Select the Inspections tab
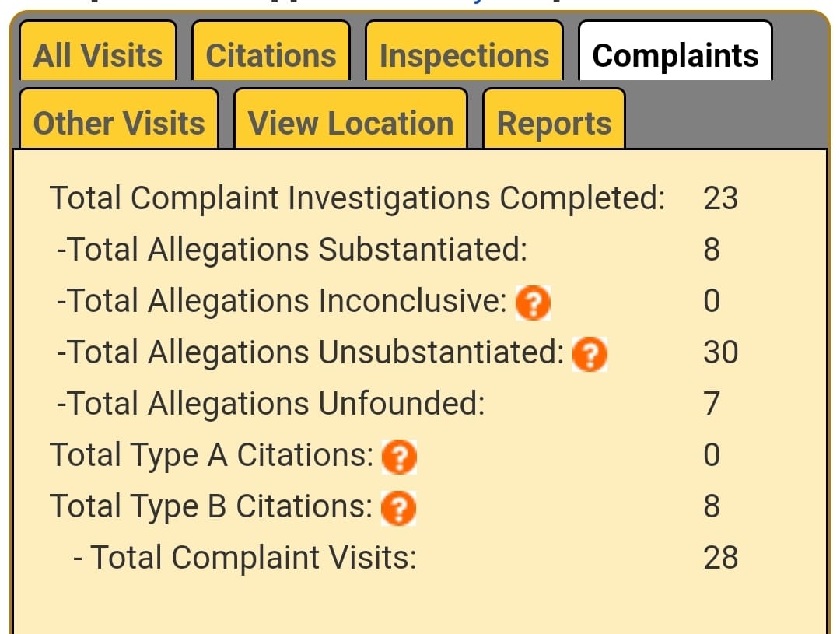This screenshot has height=634, width=840. tap(464, 55)
